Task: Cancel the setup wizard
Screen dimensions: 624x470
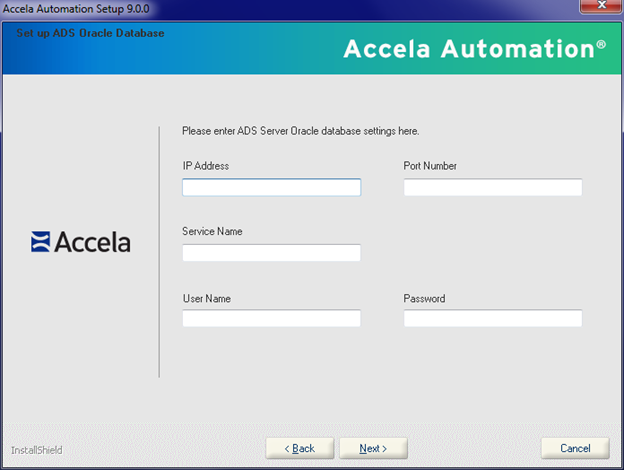Action: pos(575,448)
